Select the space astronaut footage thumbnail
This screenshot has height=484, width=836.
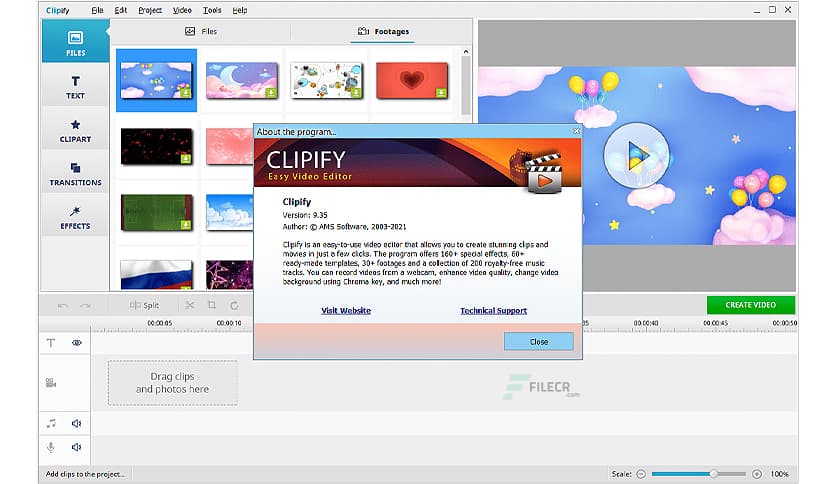pos(327,80)
